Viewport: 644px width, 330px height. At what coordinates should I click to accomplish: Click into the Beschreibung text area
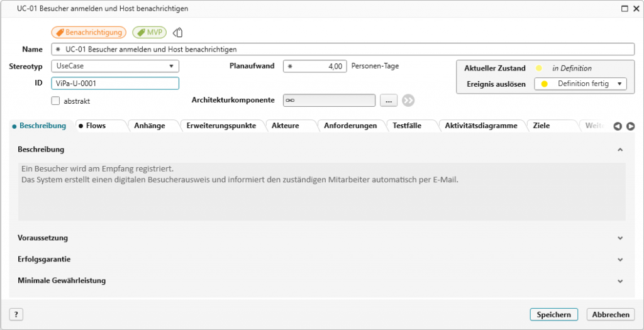pos(321,192)
